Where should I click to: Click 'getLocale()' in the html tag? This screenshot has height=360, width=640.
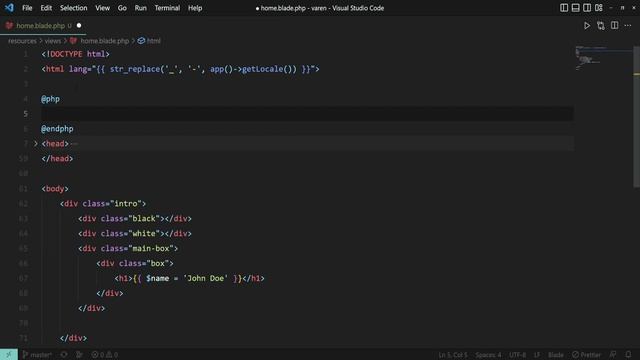coord(269,69)
